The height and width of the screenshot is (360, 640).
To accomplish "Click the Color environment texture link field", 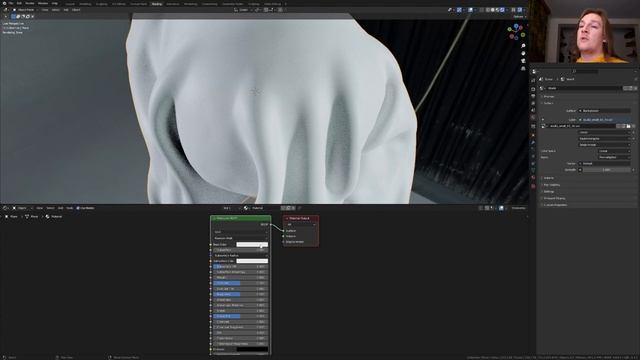I will [603, 120].
